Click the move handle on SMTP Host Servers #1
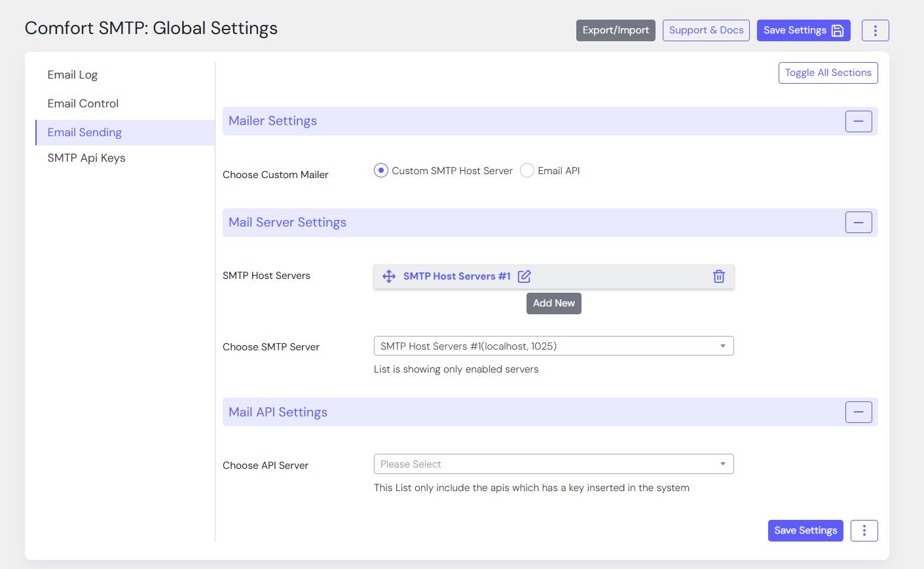This screenshot has height=569, width=924. pos(389,276)
